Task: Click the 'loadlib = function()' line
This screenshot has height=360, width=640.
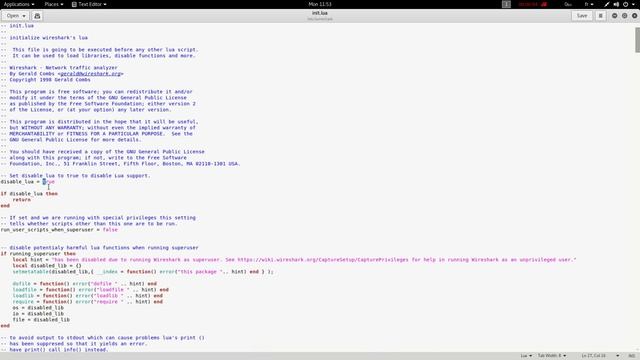Action: click(87, 296)
